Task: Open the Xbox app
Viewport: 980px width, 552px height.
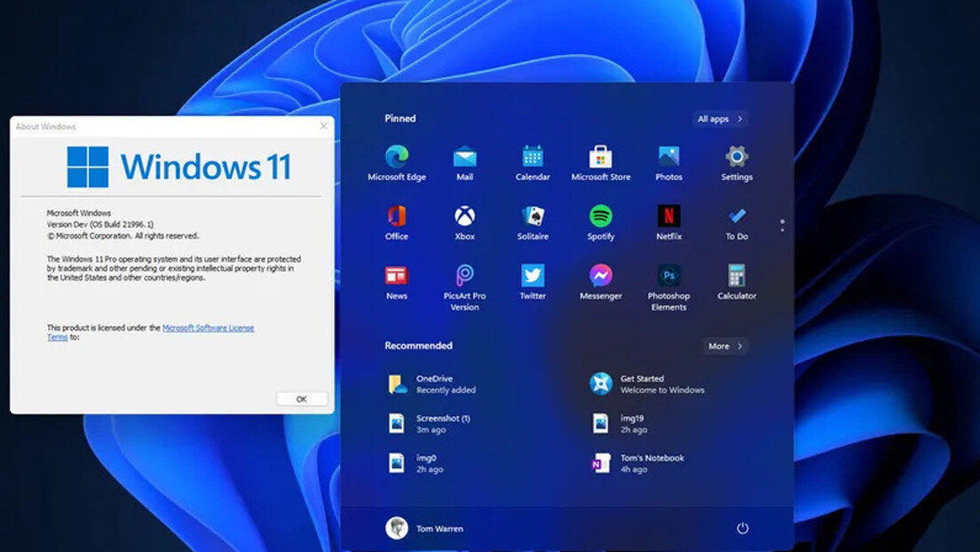Action: click(464, 222)
